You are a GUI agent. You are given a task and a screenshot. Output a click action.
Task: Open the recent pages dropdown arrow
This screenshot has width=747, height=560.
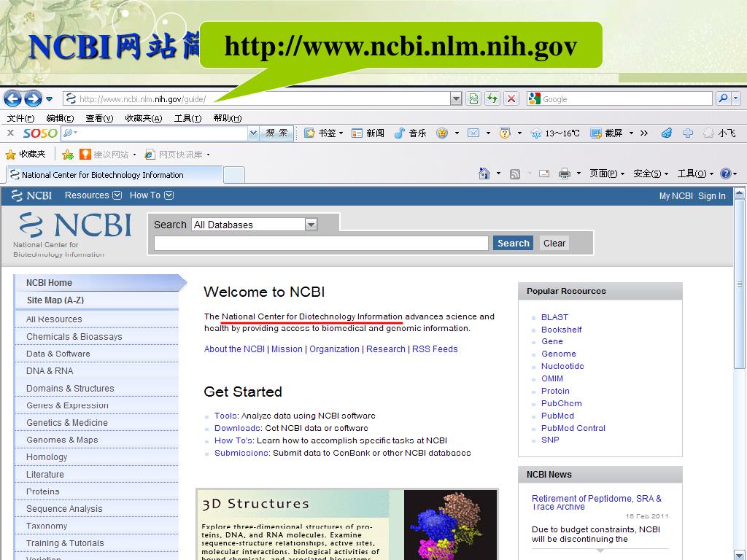49,99
